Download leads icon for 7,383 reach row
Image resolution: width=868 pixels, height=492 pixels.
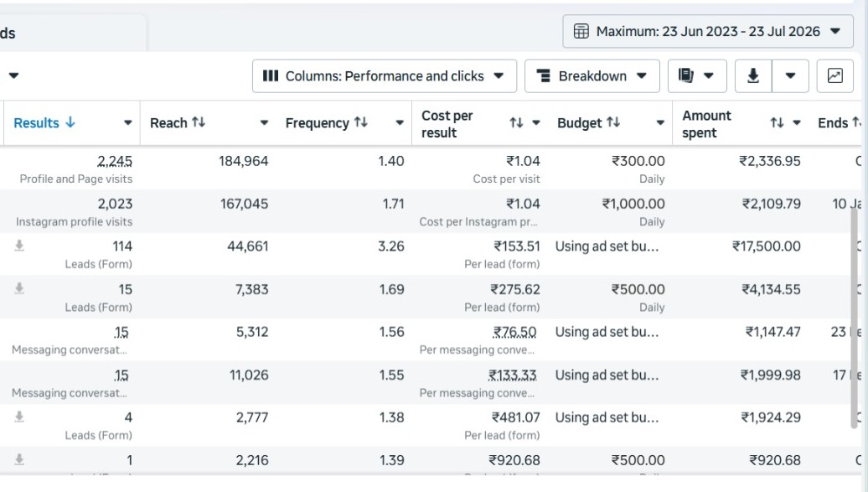pyautogui.click(x=19, y=288)
